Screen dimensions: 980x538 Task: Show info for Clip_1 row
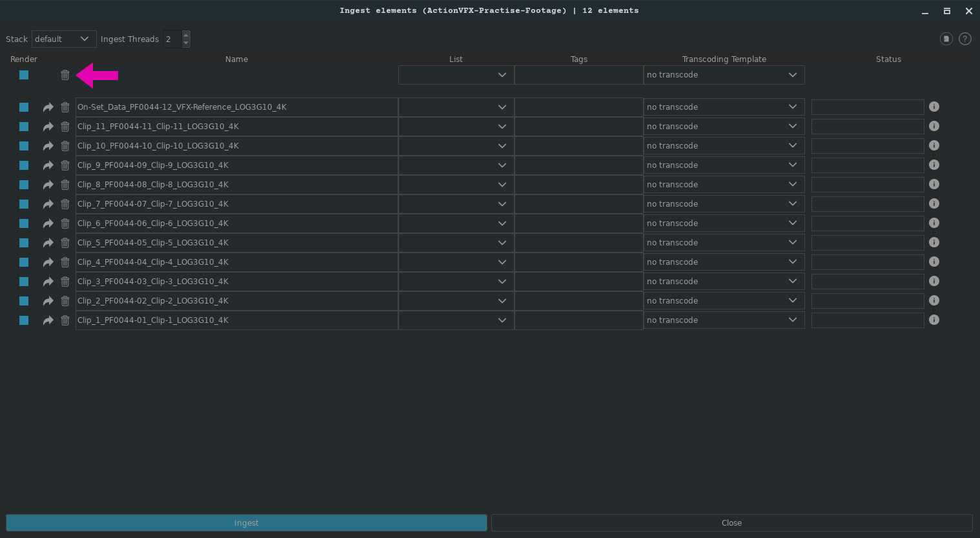934,320
